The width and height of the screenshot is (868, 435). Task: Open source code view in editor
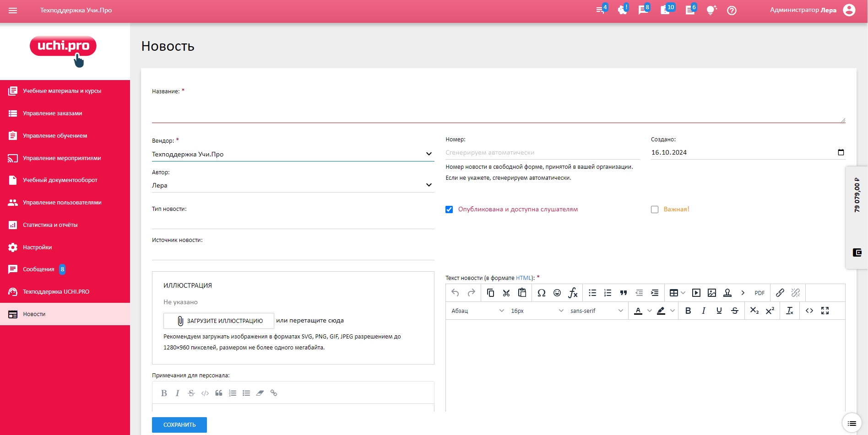809,311
